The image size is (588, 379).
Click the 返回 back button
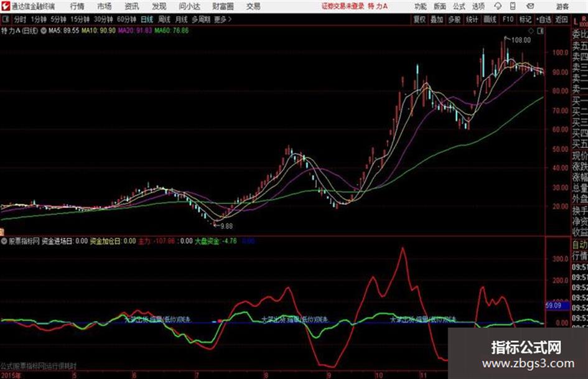(x=561, y=19)
